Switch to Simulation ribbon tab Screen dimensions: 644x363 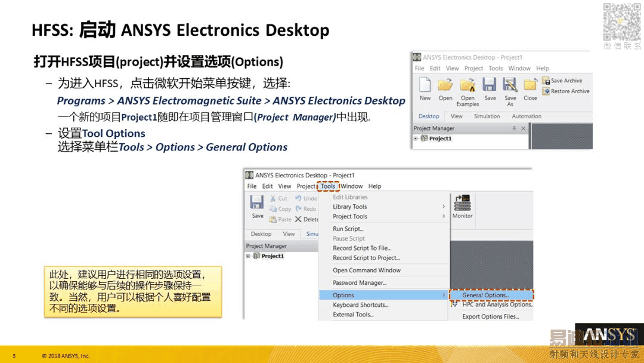pyautogui.click(x=487, y=116)
